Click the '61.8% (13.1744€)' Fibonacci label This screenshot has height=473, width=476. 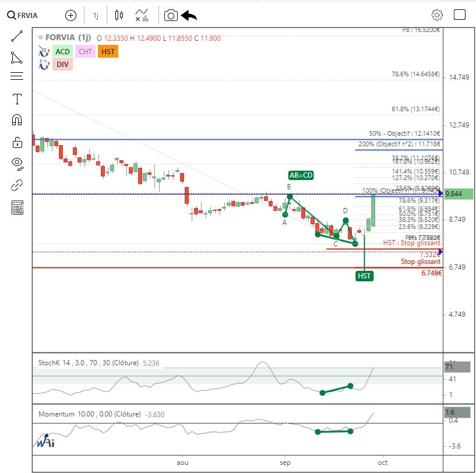[x=415, y=109]
